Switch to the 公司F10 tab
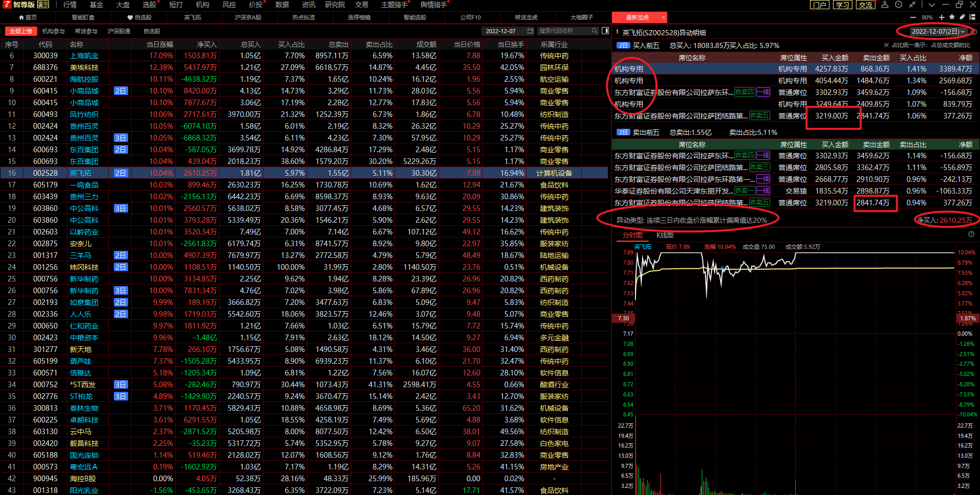The width and height of the screenshot is (980, 495). (471, 17)
